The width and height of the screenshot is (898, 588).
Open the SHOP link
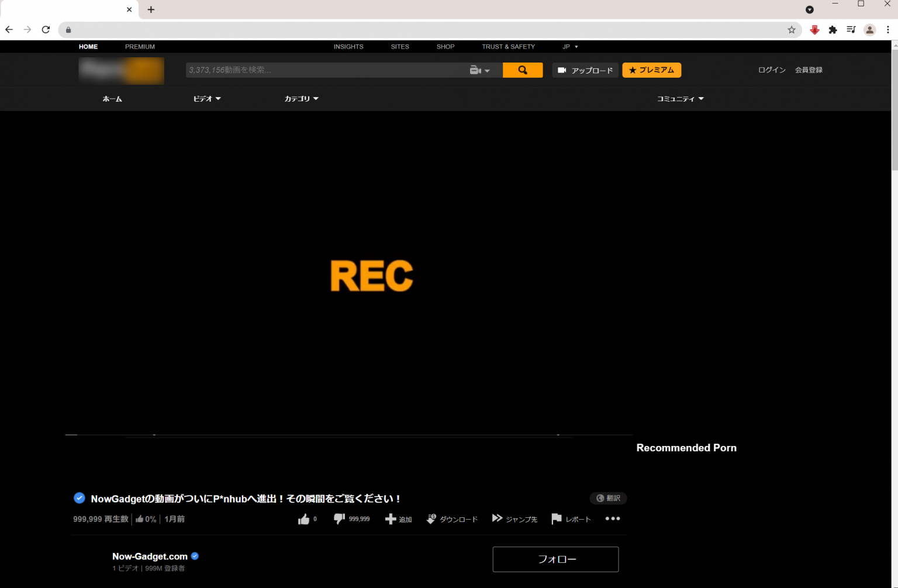445,47
